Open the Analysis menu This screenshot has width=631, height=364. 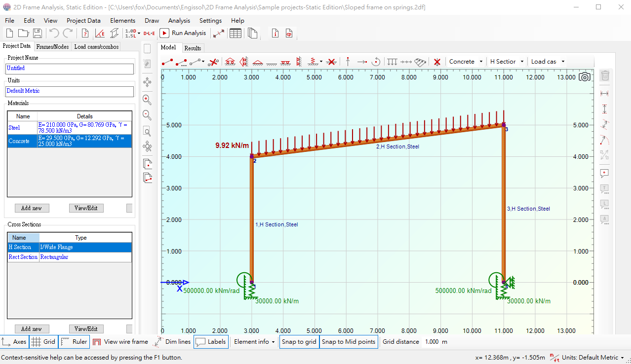click(179, 21)
